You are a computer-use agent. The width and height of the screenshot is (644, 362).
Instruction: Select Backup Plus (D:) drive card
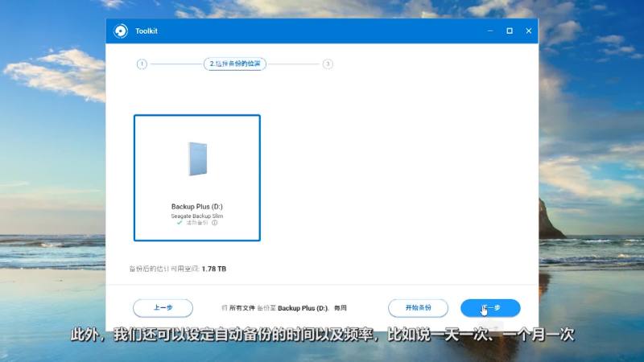click(197, 178)
